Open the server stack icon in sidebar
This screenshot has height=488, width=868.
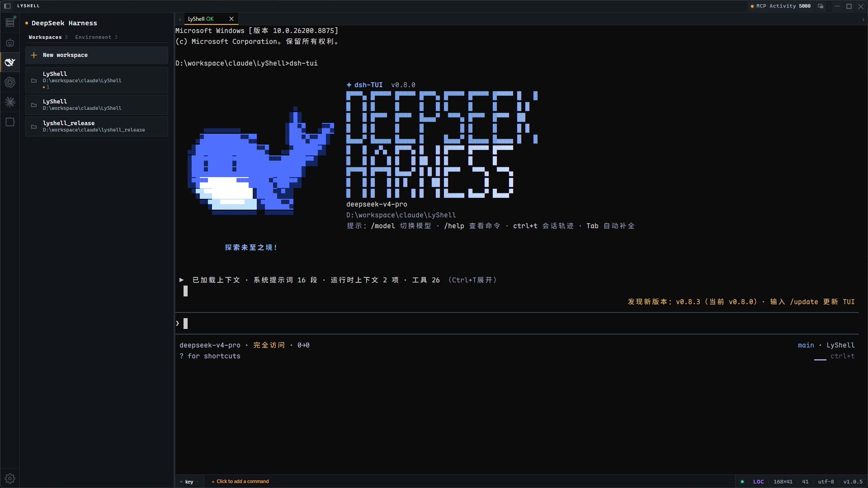10,23
